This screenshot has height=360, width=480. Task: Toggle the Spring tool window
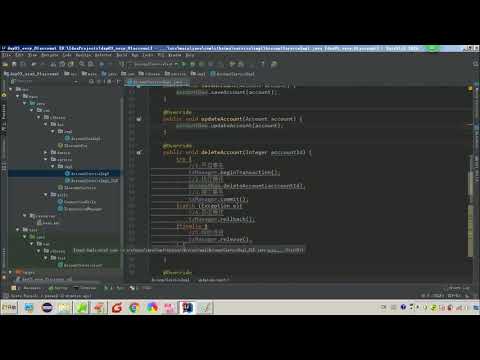(58, 288)
